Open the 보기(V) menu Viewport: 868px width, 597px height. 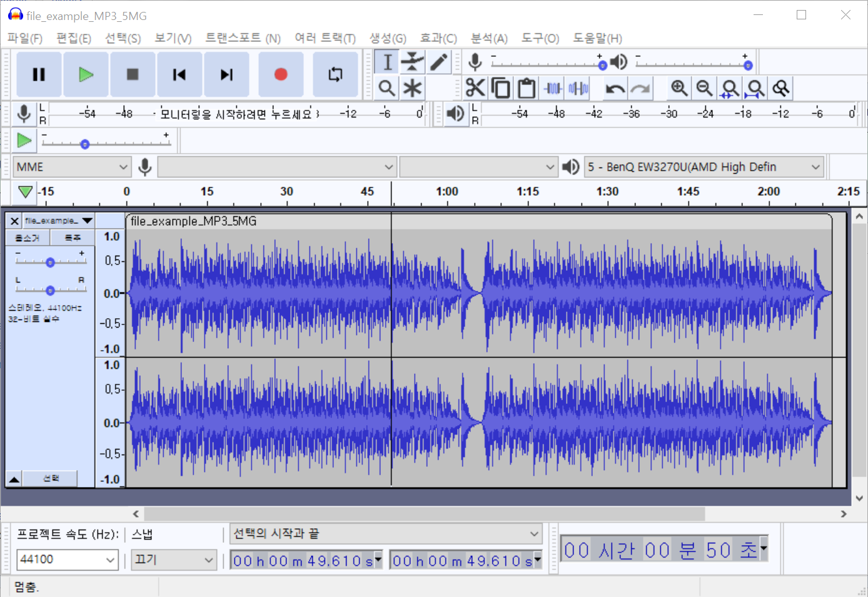point(173,38)
